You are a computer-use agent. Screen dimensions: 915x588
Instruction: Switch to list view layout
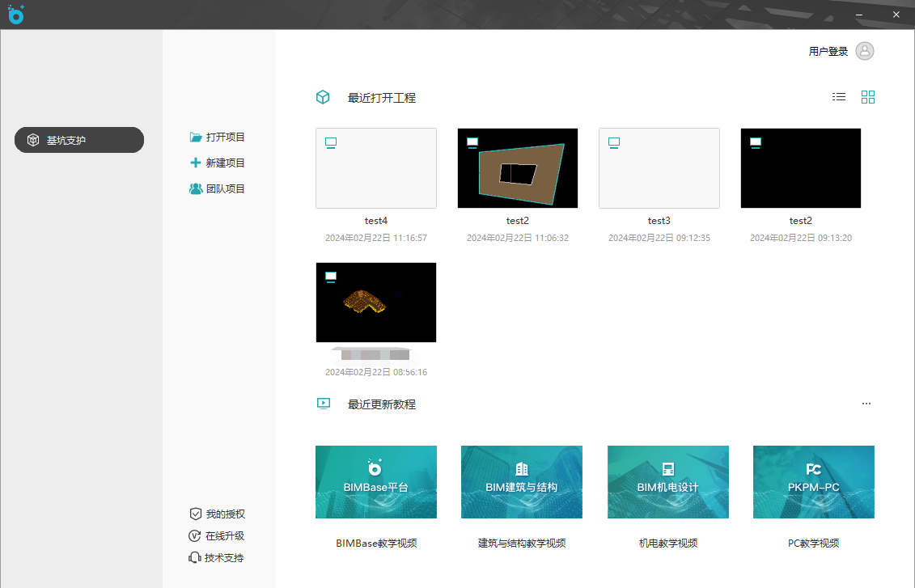click(839, 97)
